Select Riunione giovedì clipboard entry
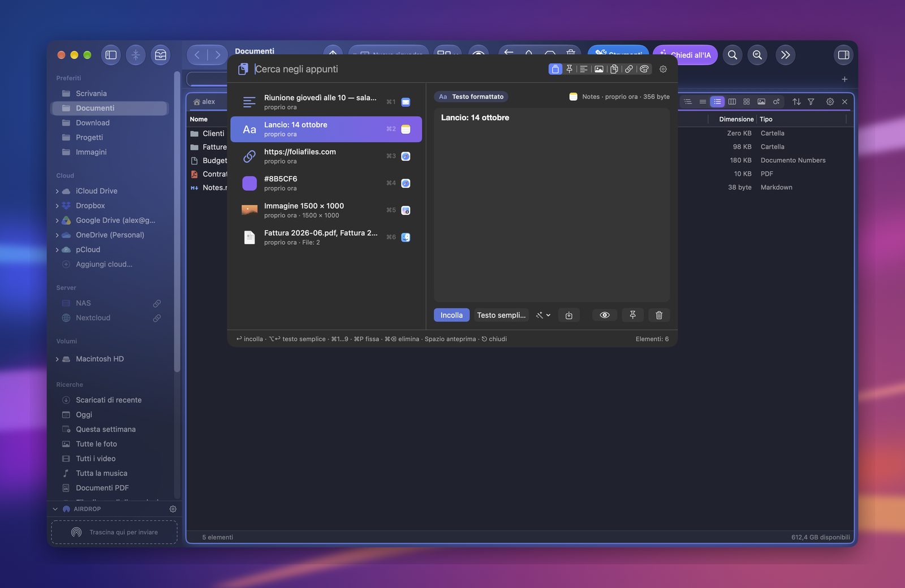This screenshot has width=905, height=588. (x=326, y=102)
